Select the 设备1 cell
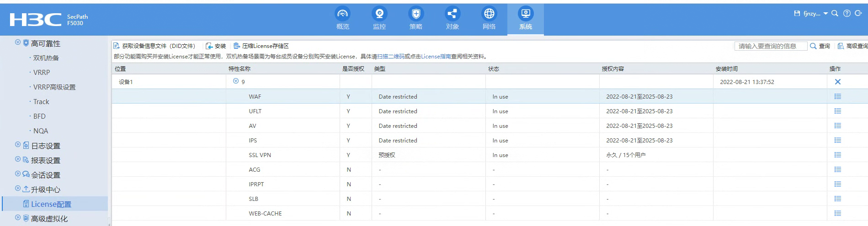 pos(169,82)
